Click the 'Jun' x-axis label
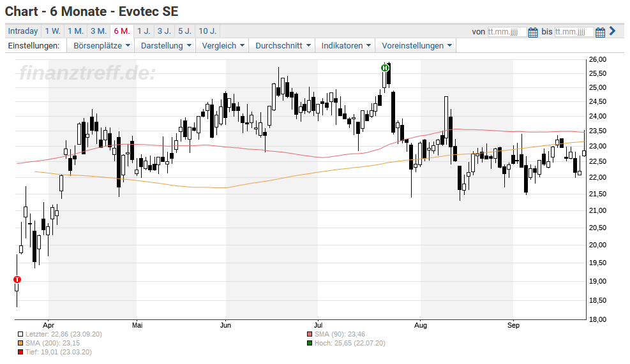Screen dimensions: 630x364 point(225,325)
